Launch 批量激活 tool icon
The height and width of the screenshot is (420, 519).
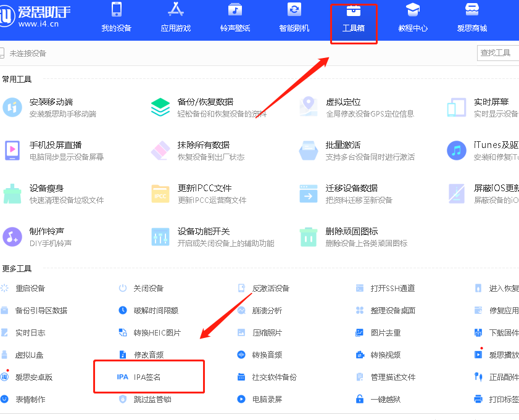click(309, 150)
